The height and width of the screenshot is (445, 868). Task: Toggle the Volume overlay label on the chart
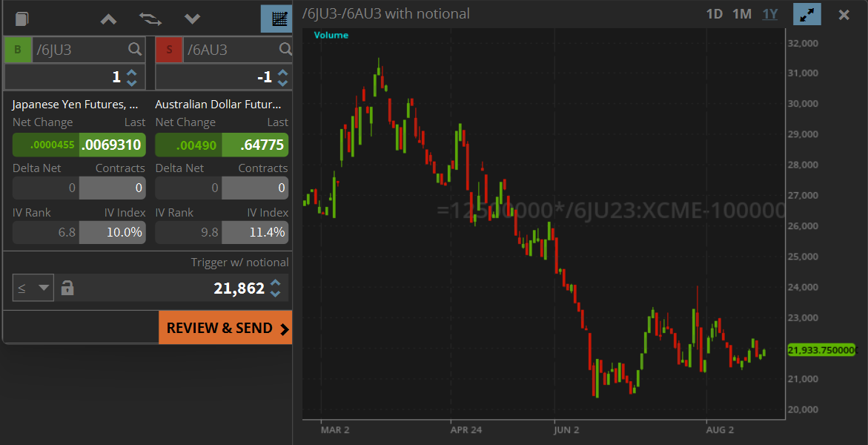(331, 34)
